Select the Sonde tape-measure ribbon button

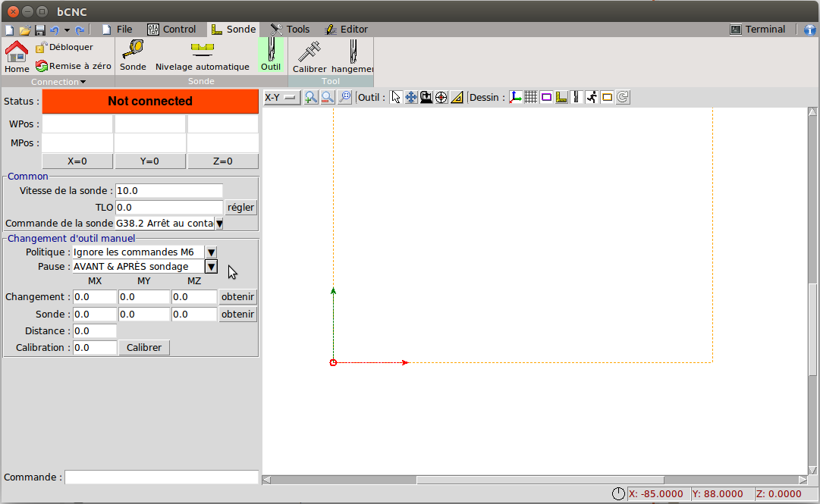tap(133, 55)
